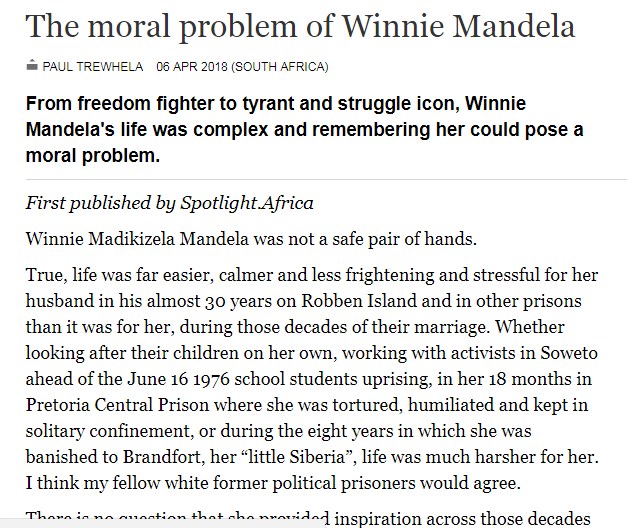Open author Paul Trewhela's name link
Screen dimensions: 635x528
92,68
